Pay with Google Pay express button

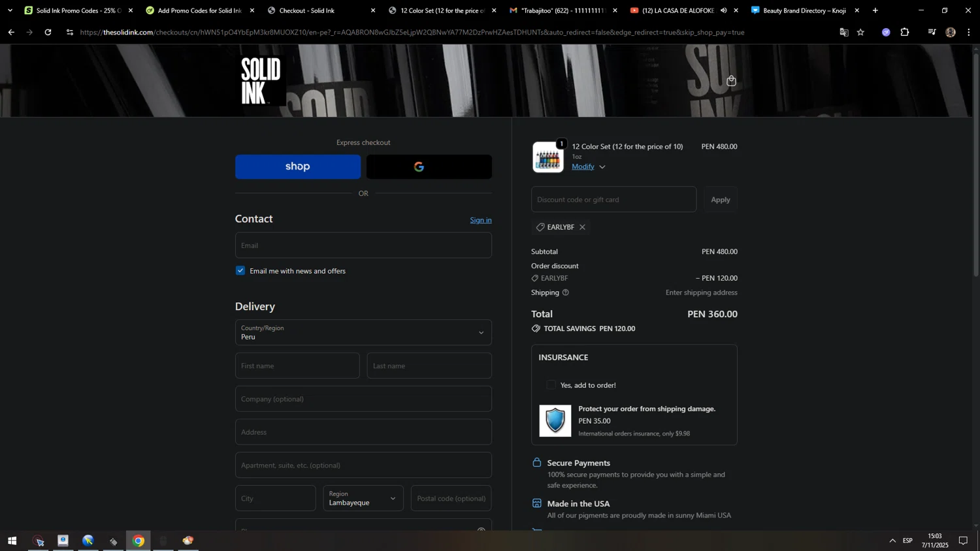click(429, 166)
